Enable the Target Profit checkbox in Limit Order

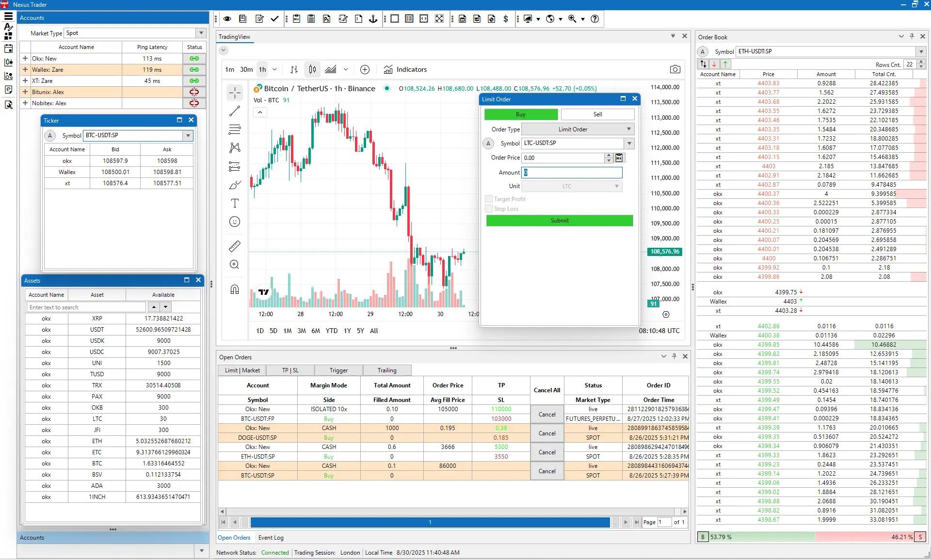point(489,199)
